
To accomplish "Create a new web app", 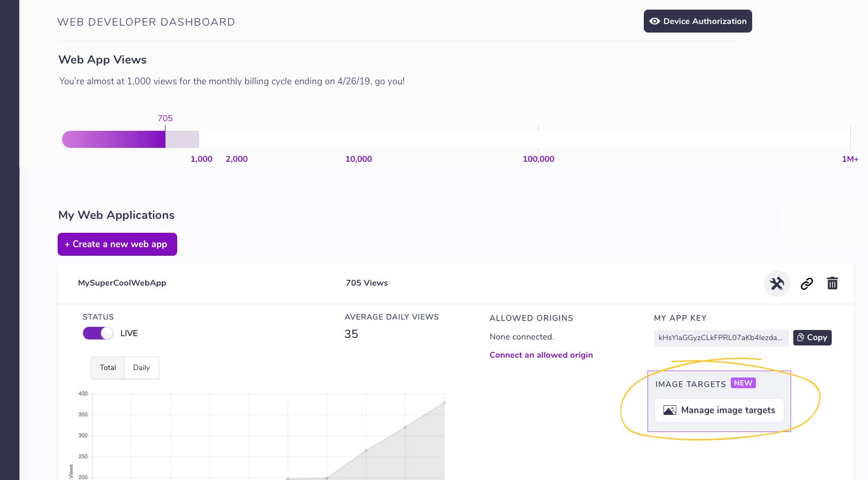I will tap(117, 244).
